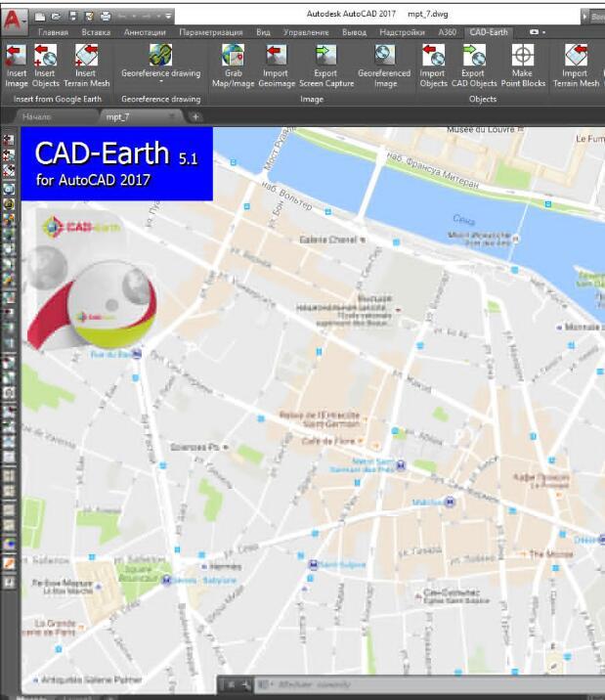Click Import Geoimage in the ribbon
Image resolution: width=605 pixels, height=700 pixels.
coord(277,66)
